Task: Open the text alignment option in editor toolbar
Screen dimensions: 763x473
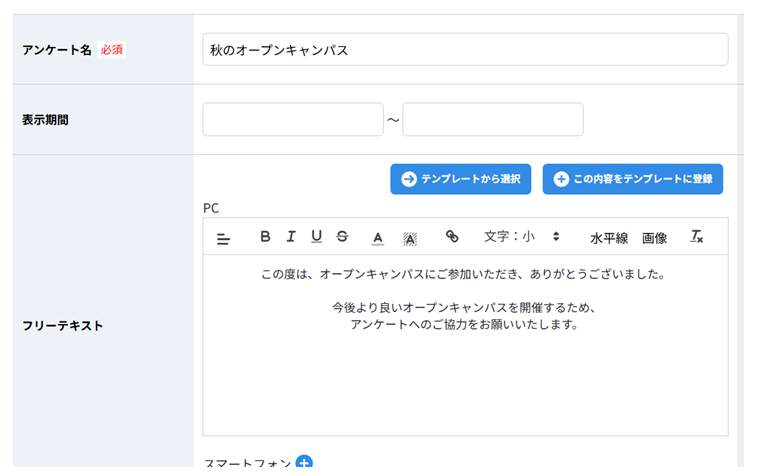Action: (223, 238)
